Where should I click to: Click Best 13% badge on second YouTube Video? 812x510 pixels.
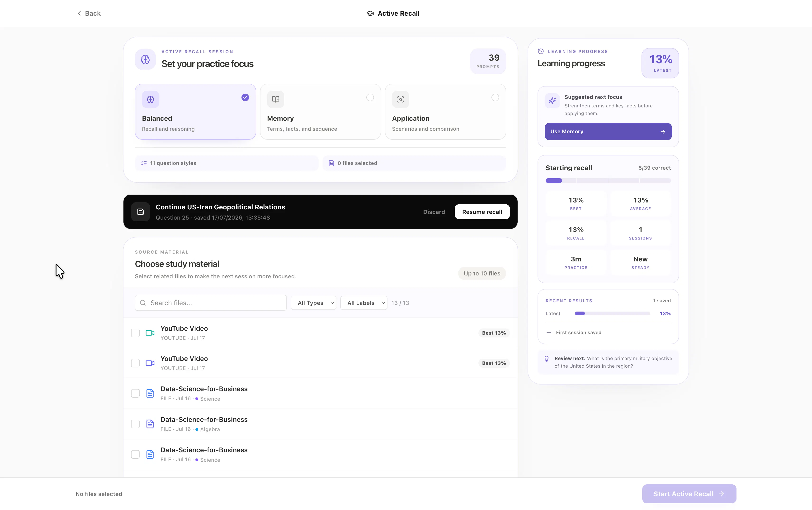coord(494,363)
